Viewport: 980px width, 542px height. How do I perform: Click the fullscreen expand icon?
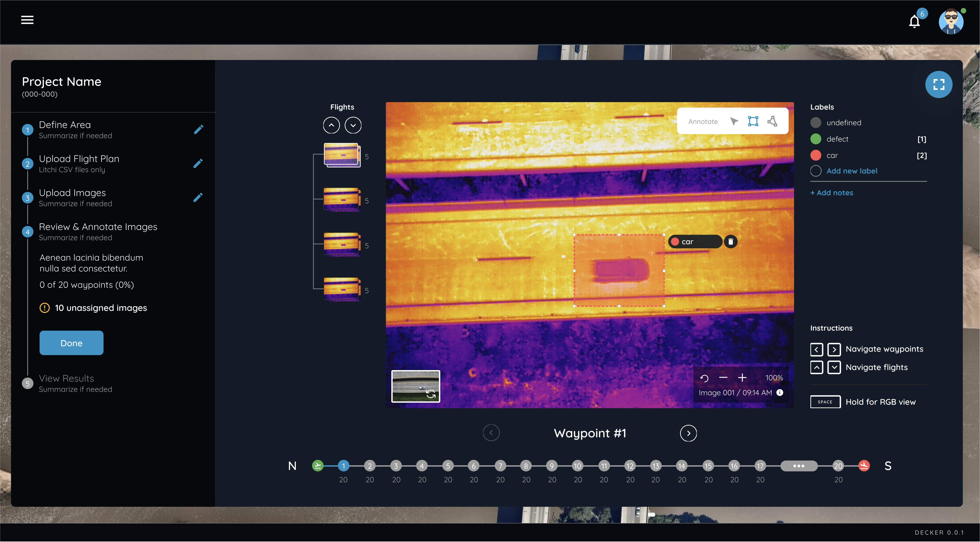pos(939,84)
